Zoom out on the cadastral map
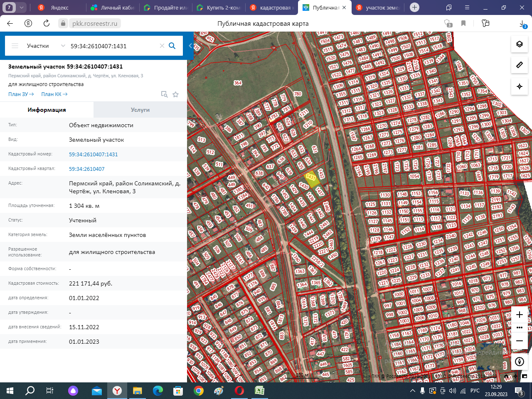The height and width of the screenshot is (399, 532). 519,341
